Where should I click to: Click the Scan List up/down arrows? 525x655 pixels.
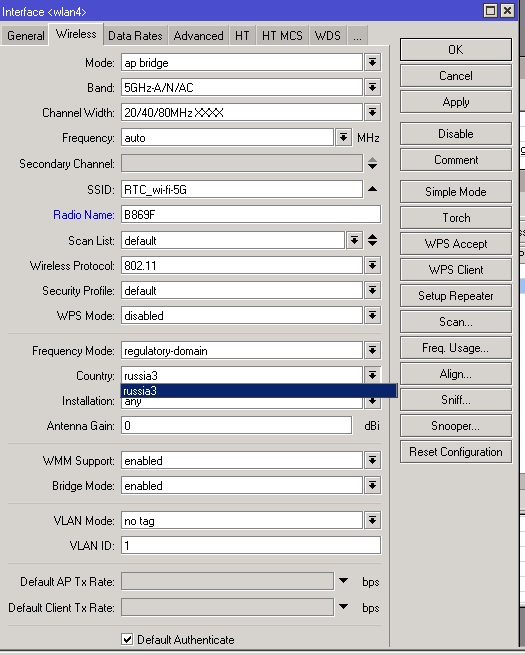(373, 240)
